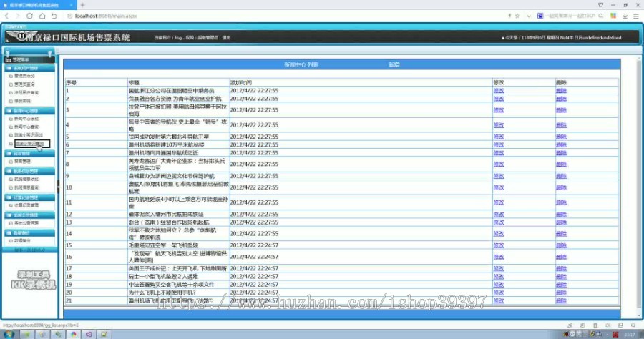Reload the page with the refresh icon
This screenshot has width=644, height=339.
point(29,16)
